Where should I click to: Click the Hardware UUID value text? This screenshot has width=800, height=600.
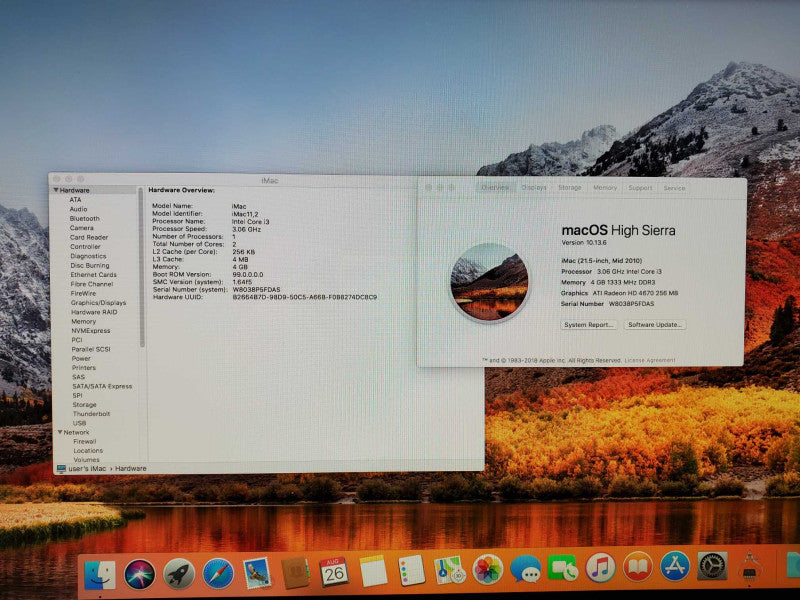pyautogui.click(x=305, y=297)
